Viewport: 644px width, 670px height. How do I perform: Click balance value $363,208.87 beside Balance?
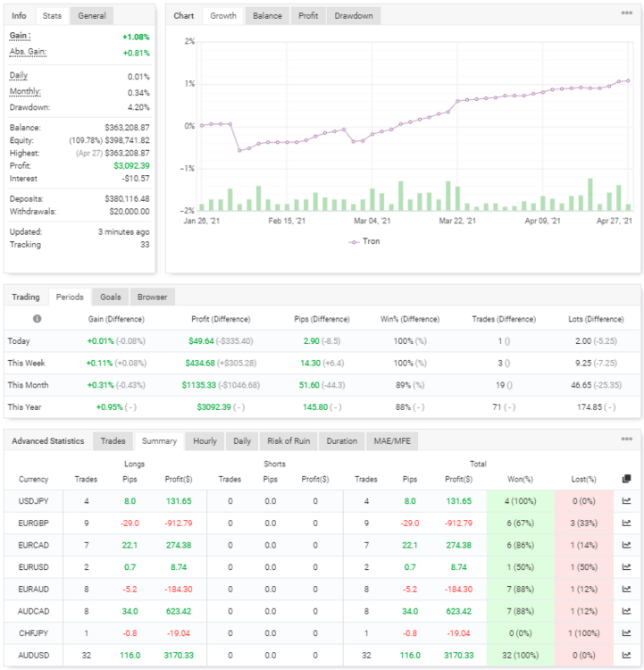[x=128, y=128]
